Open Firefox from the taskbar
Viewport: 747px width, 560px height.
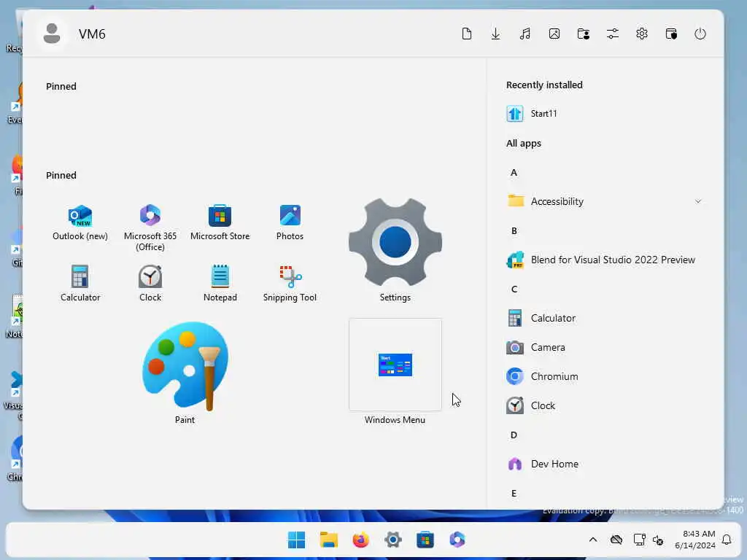coord(360,540)
